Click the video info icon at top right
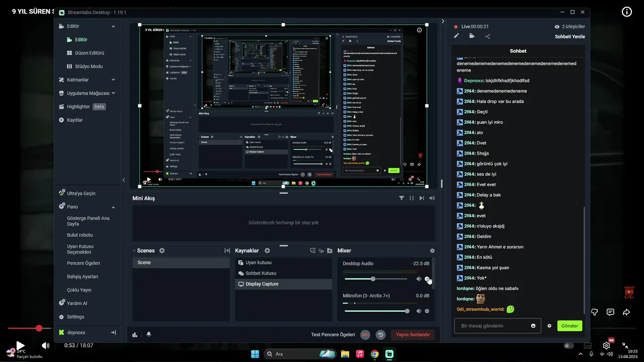This screenshot has height=362, width=644. click(627, 12)
